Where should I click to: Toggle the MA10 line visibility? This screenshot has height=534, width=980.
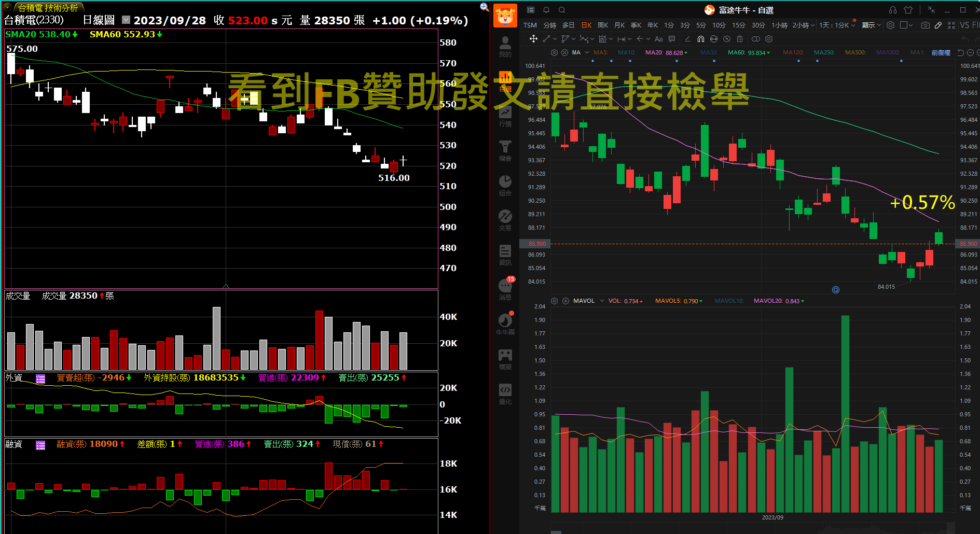pyautogui.click(x=626, y=52)
